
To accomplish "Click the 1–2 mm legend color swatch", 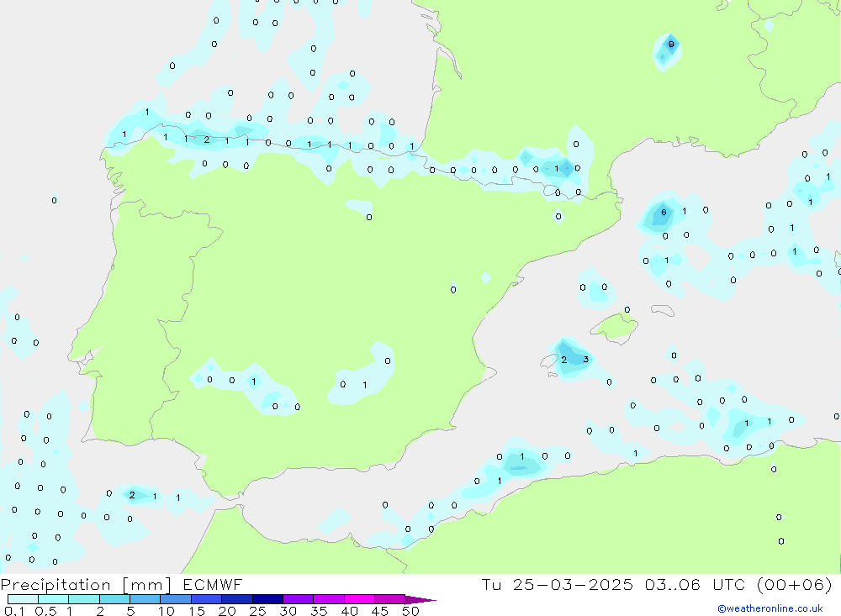I will point(84,599).
